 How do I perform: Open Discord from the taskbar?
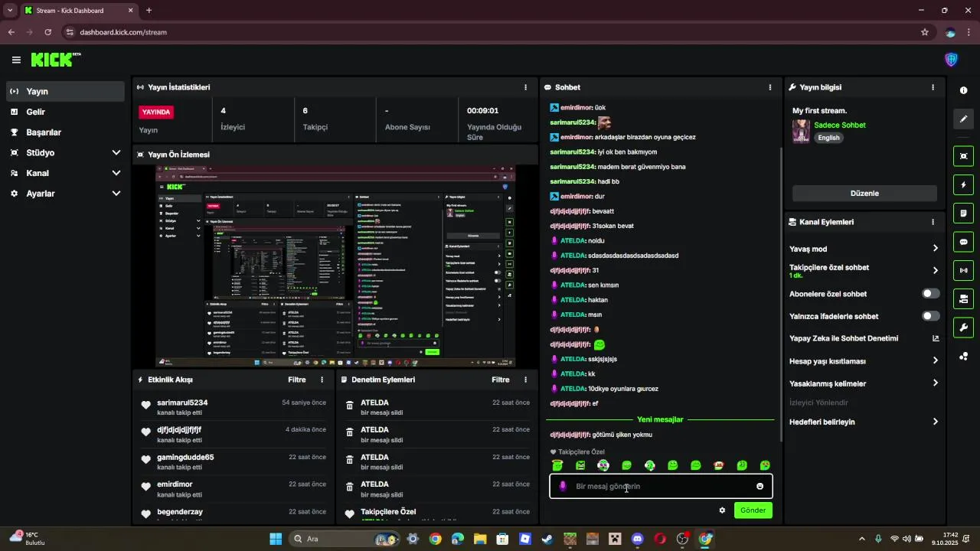coord(638,539)
